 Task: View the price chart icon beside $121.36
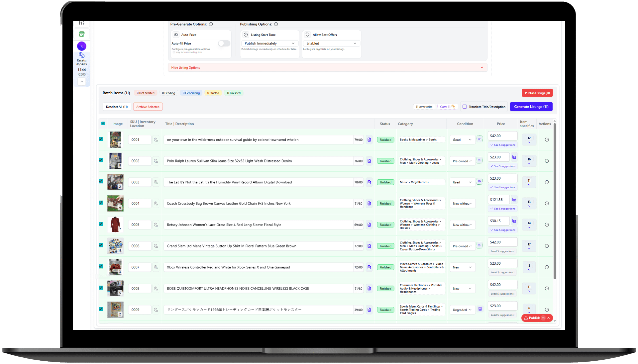click(x=514, y=199)
